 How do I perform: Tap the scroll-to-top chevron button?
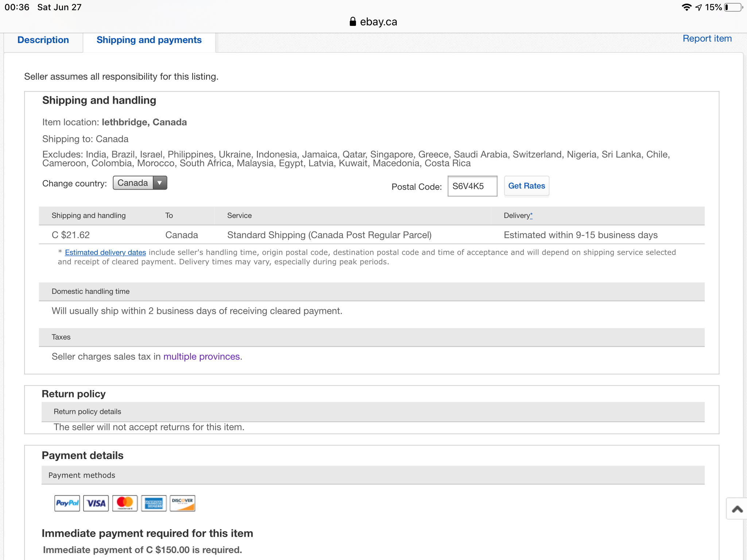coord(737,509)
